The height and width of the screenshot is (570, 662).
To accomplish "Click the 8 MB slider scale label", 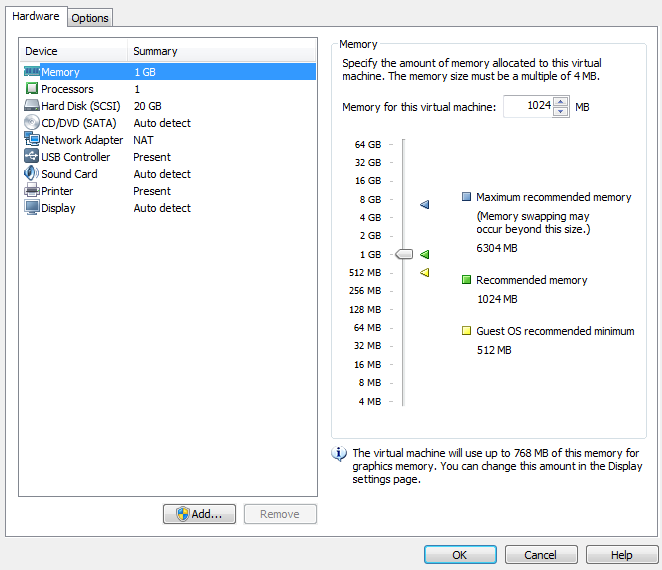I will (x=370, y=383).
